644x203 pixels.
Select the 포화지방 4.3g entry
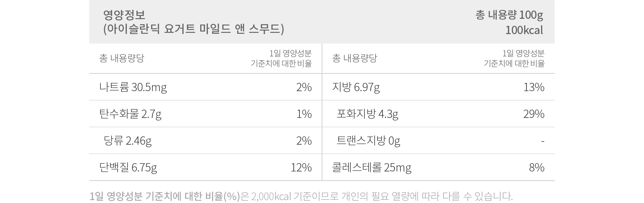367,114
